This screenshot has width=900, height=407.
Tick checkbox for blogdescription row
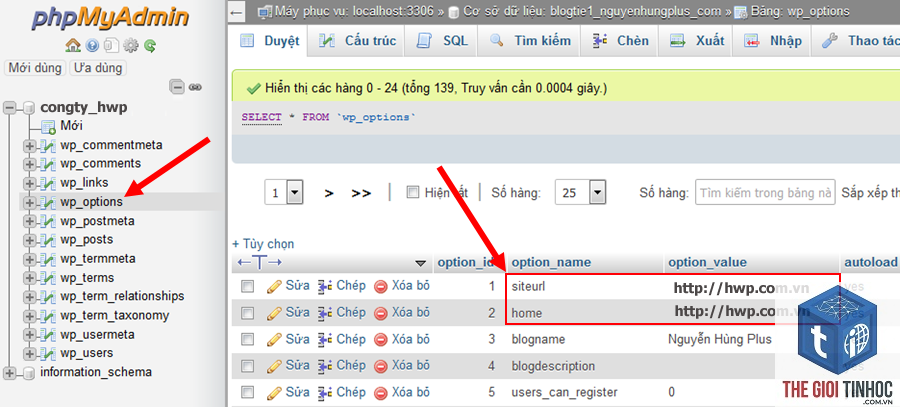point(247,366)
